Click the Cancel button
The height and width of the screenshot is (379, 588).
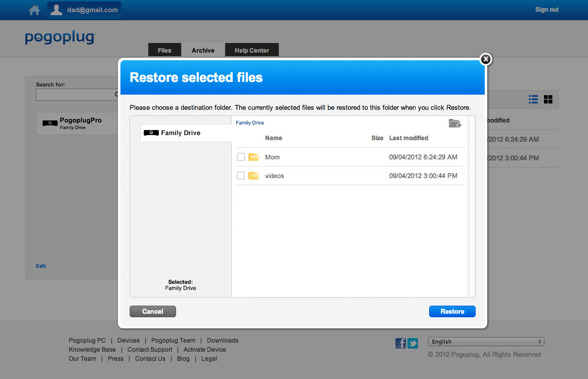[x=152, y=311]
